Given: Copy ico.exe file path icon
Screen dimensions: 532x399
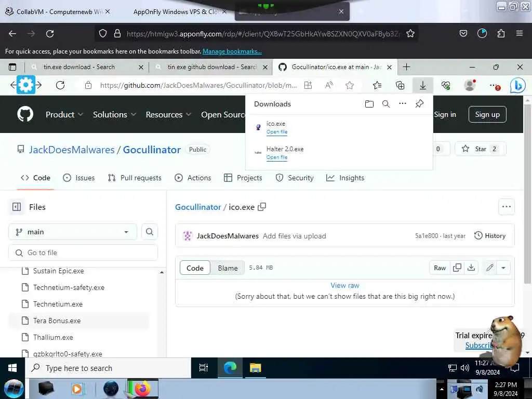Looking at the screenshot, I should click(x=262, y=207).
